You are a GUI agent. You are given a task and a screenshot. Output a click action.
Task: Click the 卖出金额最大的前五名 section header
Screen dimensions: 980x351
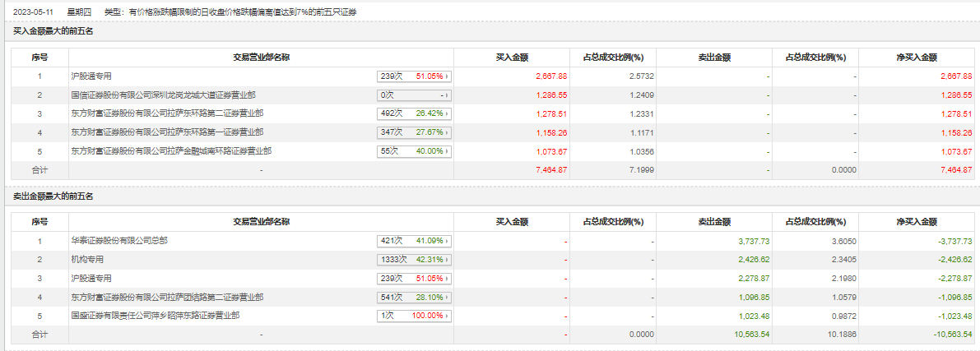coord(53,197)
